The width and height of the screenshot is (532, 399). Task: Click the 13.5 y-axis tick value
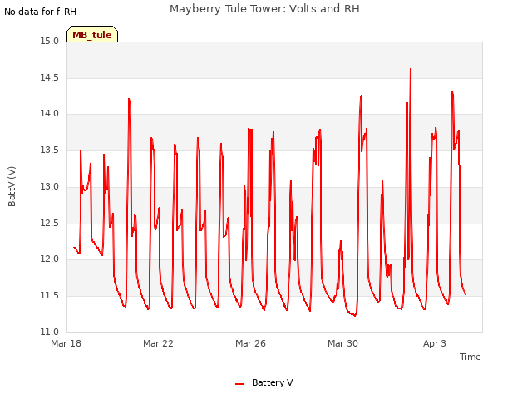pyautogui.click(x=50, y=150)
